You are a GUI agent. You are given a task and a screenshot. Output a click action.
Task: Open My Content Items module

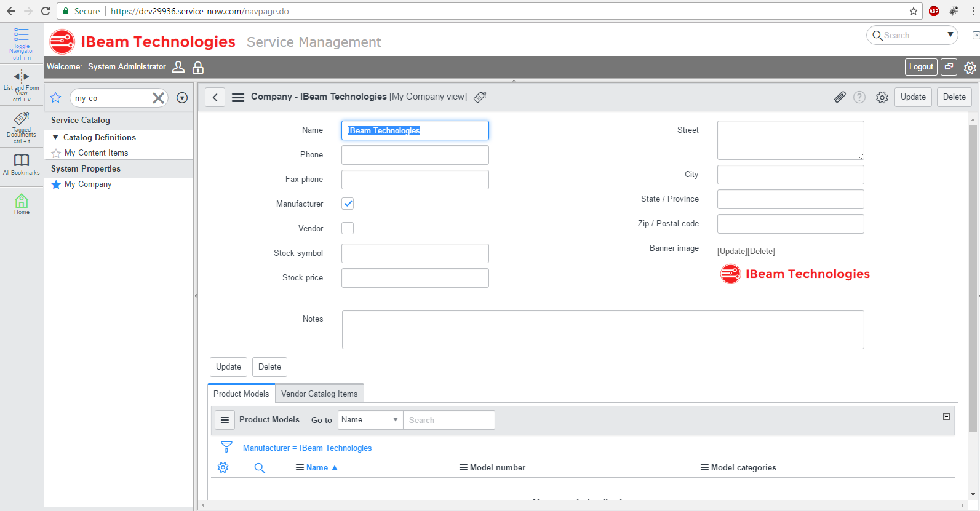click(97, 153)
